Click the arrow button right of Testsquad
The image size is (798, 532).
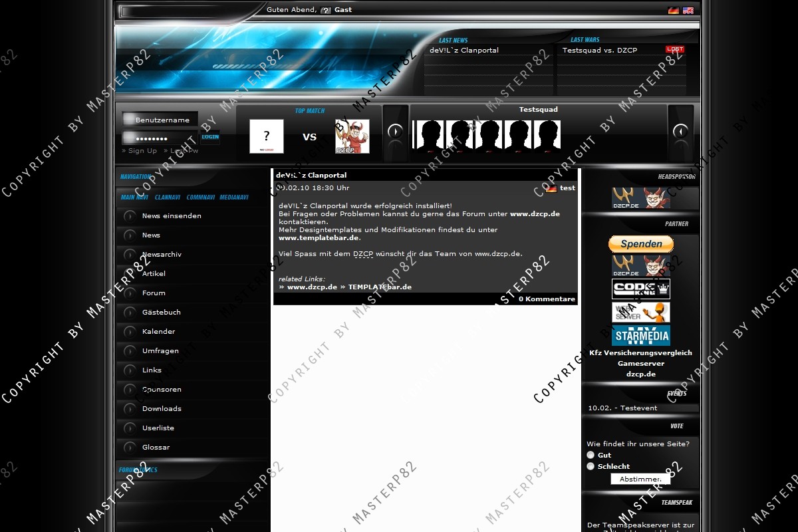[x=680, y=132]
